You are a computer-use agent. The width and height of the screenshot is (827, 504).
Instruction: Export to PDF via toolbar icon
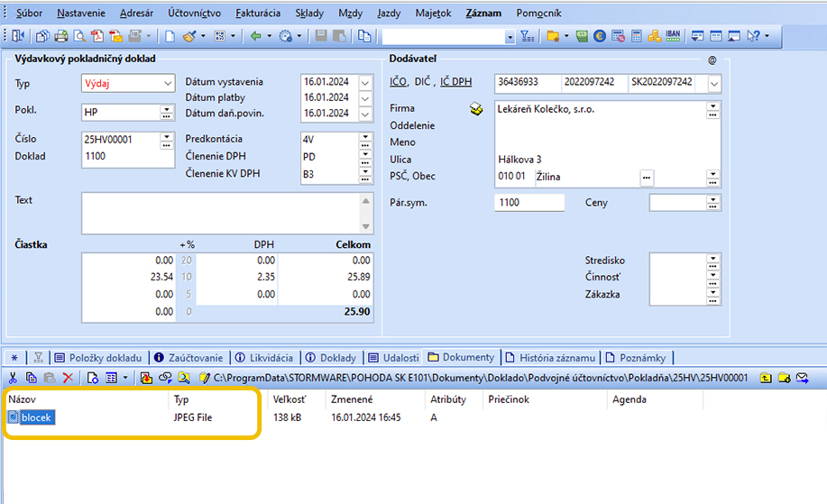[x=97, y=36]
